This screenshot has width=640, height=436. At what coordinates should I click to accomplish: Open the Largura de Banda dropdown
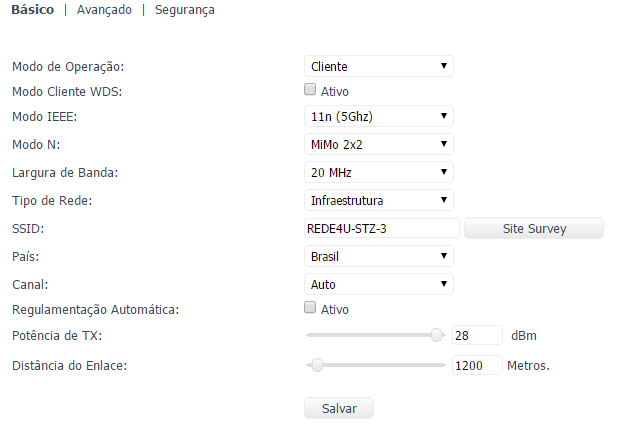(378, 172)
